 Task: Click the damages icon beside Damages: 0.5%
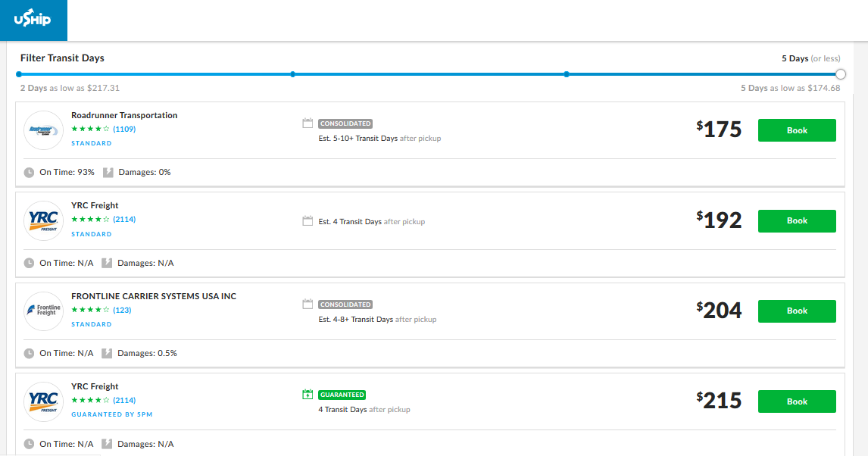coord(108,353)
